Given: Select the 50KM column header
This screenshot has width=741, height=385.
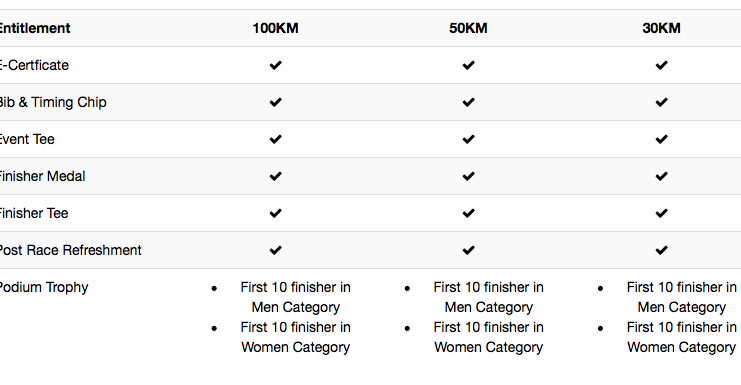Looking at the screenshot, I should click(468, 28).
